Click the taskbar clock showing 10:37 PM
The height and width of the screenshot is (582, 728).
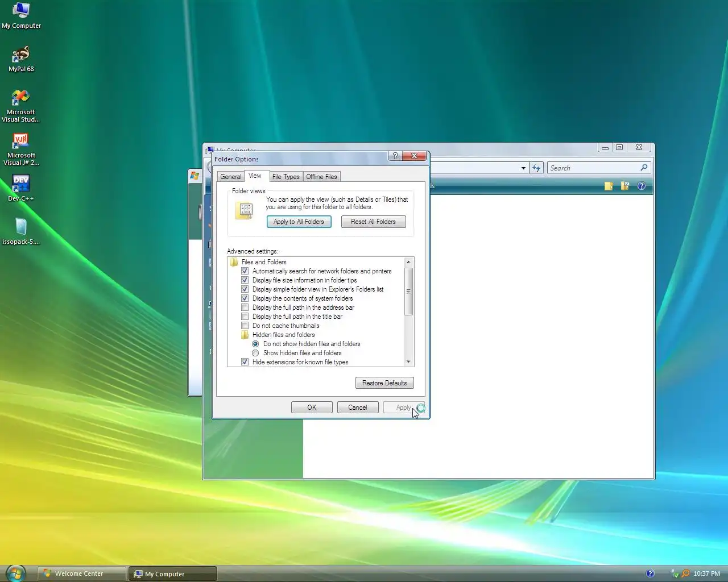(706, 573)
